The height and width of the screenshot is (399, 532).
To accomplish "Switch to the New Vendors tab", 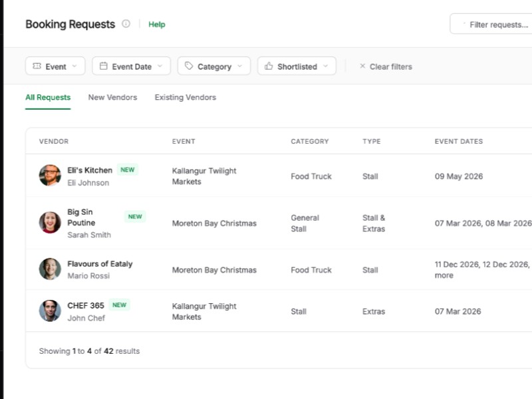I will coord(112,97).
